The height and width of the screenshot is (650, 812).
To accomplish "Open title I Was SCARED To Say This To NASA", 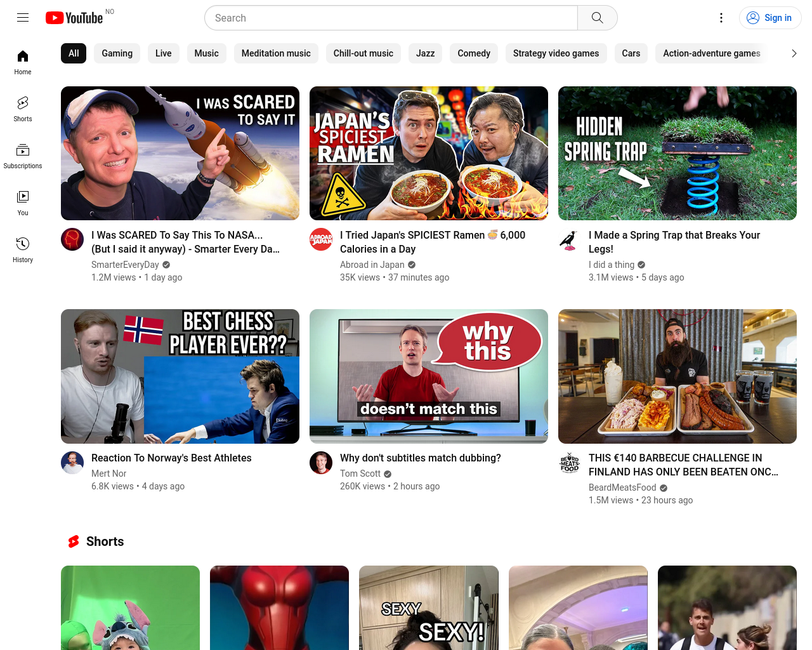I will pos(186,242).
